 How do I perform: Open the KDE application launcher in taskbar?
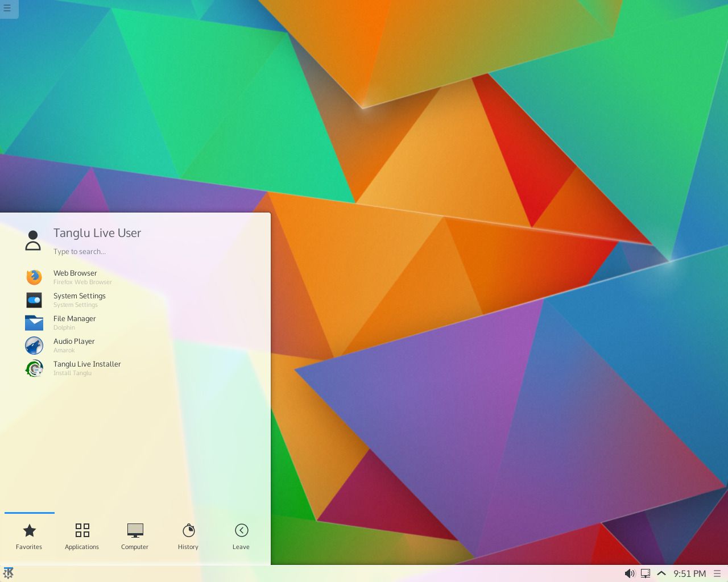pos(9,573)
